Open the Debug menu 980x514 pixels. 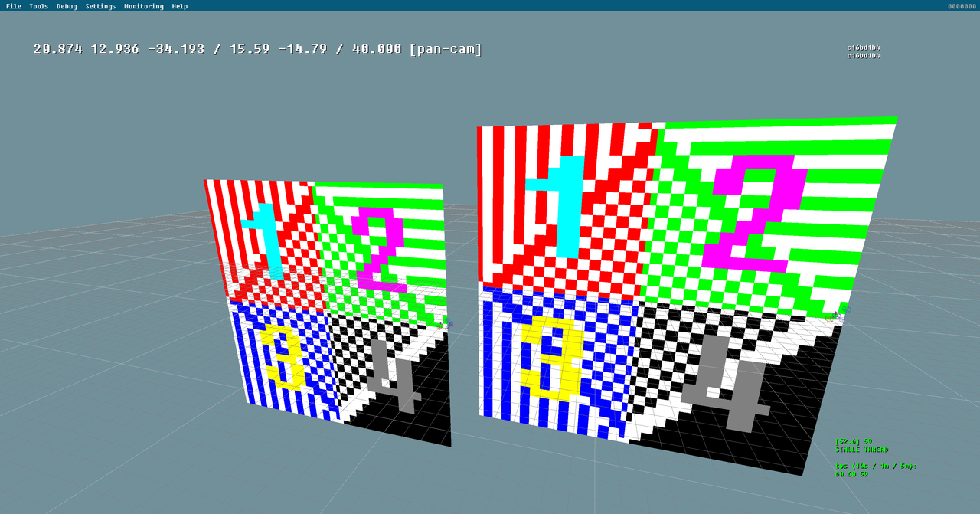tap(67, 6)
